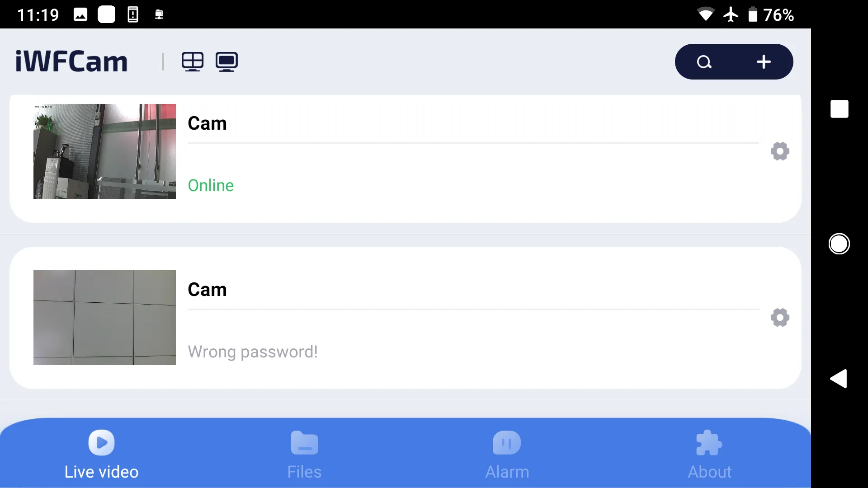
Task: Open settings for second Cam
Action: coord(780,317)
